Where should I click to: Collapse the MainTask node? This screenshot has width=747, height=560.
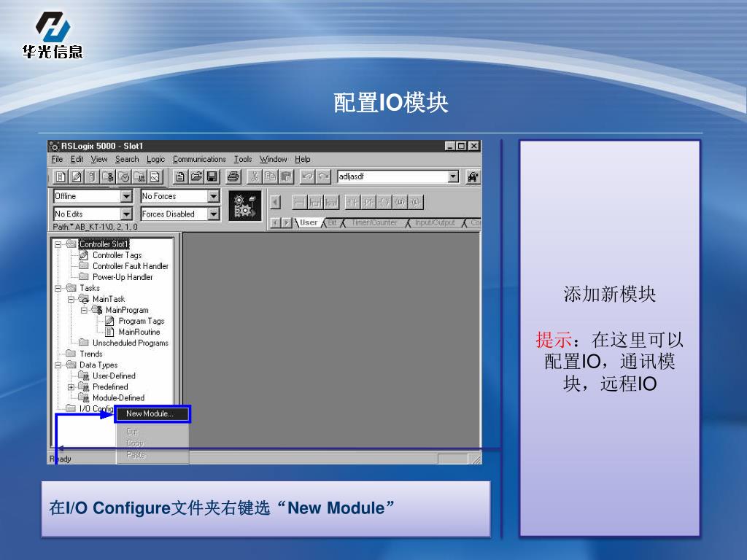tap(71, 299)
